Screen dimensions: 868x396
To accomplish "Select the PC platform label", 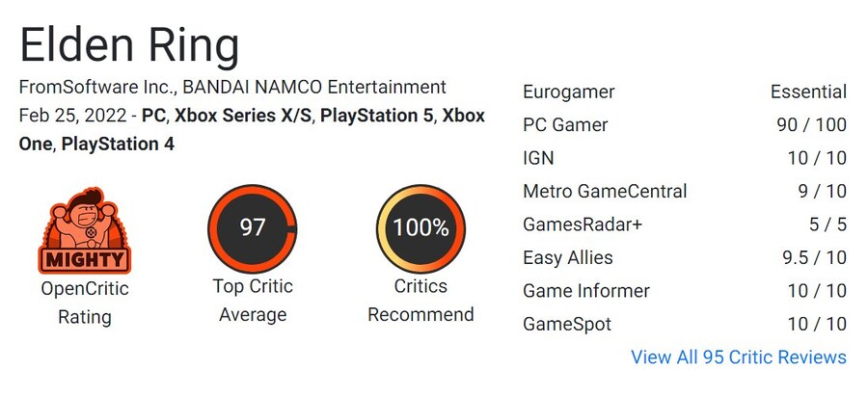I will click(x=154, y=116).
